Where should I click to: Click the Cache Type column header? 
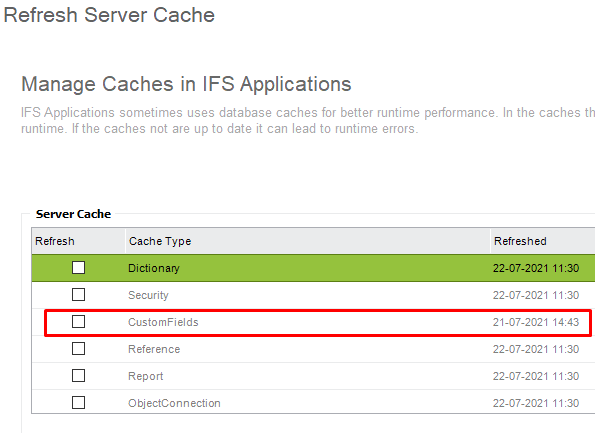308,241
